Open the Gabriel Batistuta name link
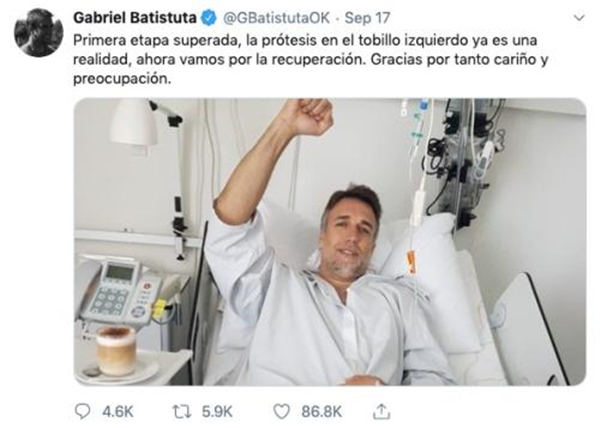Viewport: 600px width, 428px height. (135, 18)
